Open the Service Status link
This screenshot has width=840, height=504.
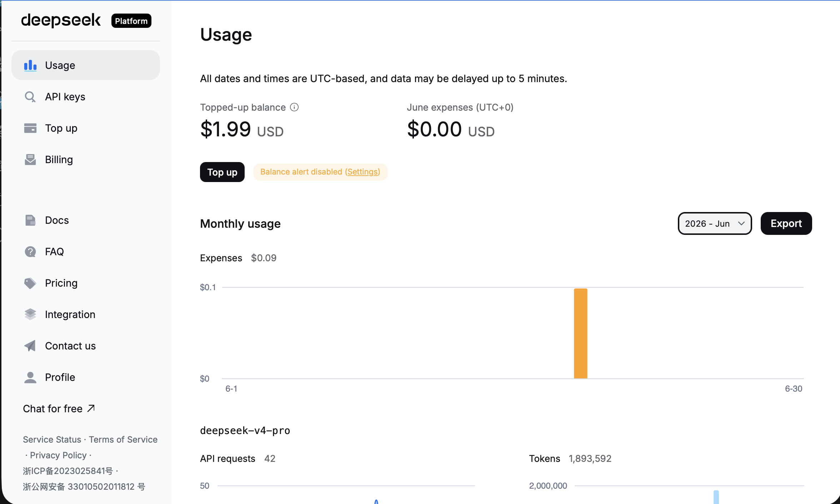(x=52, y=439)
